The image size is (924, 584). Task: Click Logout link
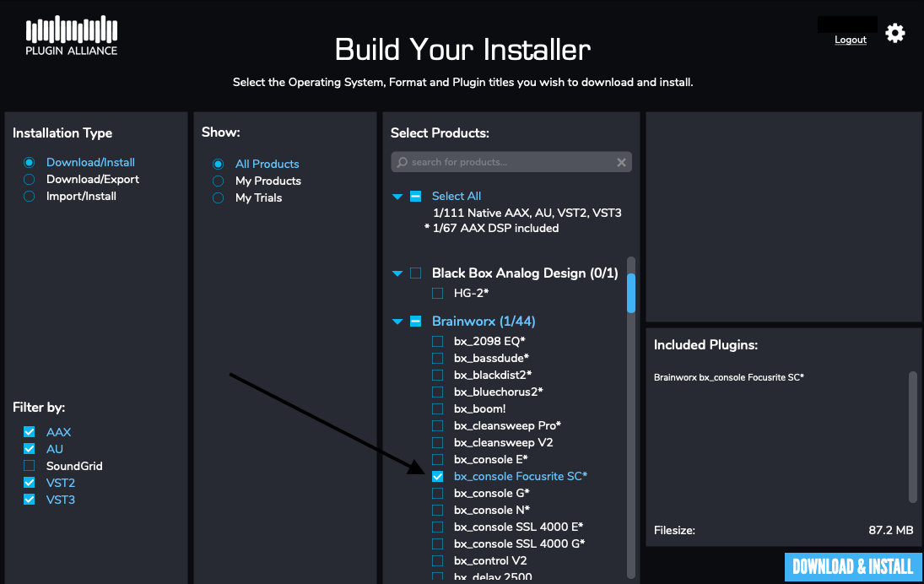pyautogui.click(x=851, y=40)
